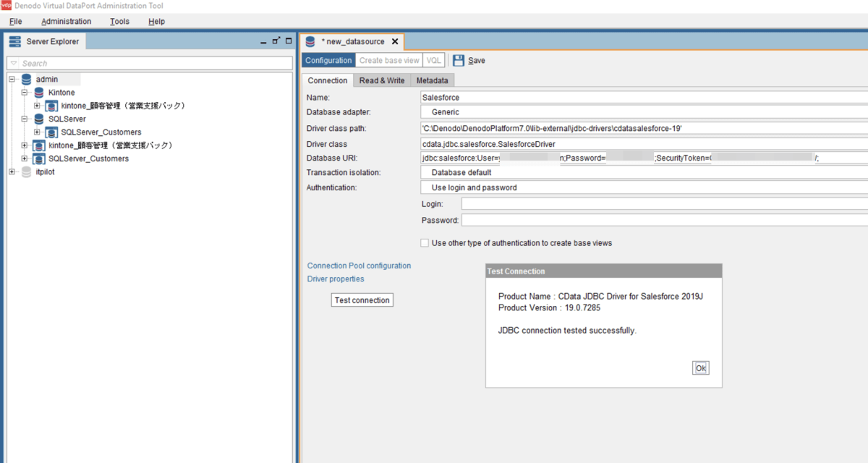Select the admin tree label
The image size is (868, 463).
point(47,80)
